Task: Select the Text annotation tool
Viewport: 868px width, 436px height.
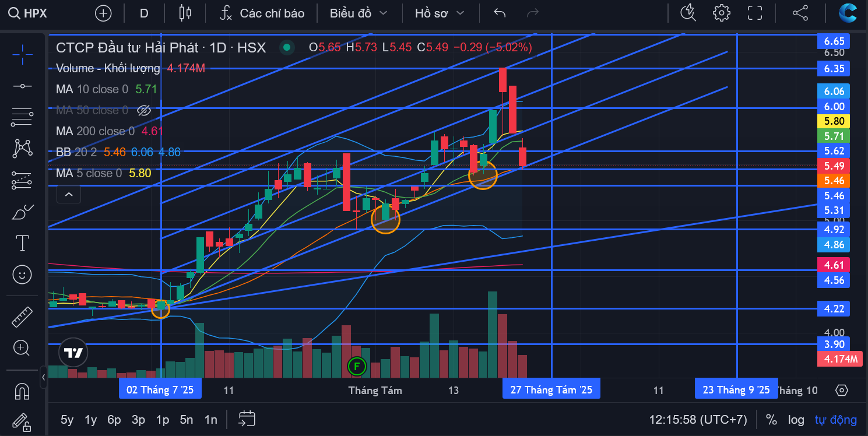Action: tap(22, 243)
